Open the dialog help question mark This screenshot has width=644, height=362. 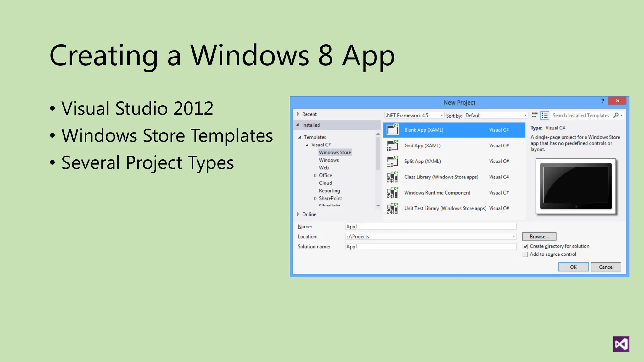point(602,101)
